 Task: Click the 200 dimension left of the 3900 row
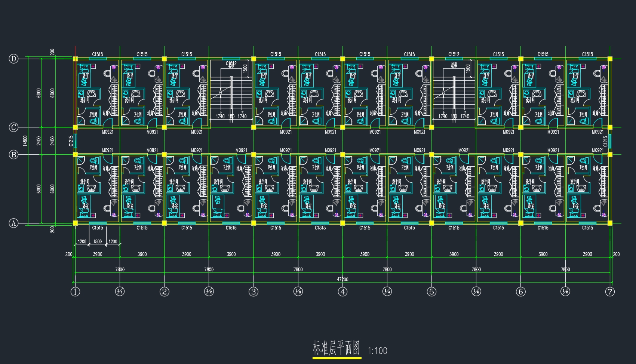pyautogui.click(x=69, y=254)
